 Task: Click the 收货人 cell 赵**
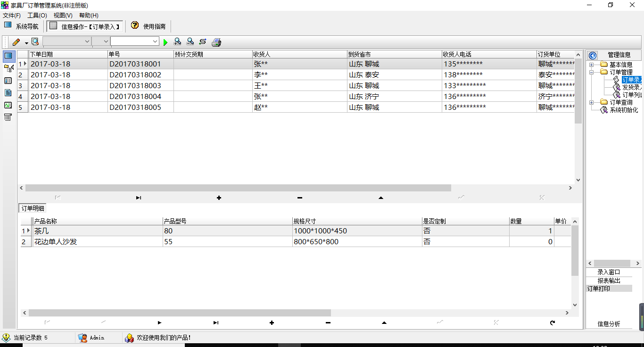tap(300, 107)
